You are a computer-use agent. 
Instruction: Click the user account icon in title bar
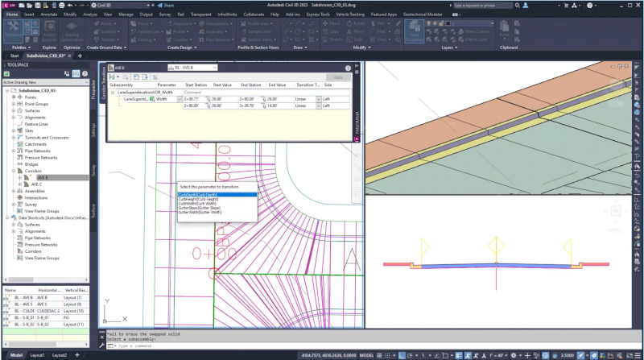pyautogui.click(x=526, y=6)
